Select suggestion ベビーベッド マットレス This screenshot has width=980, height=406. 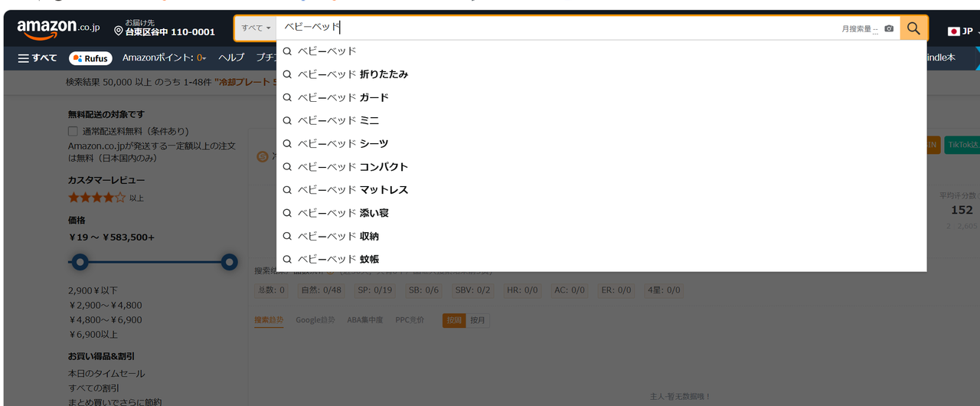[x=601, y=189]
